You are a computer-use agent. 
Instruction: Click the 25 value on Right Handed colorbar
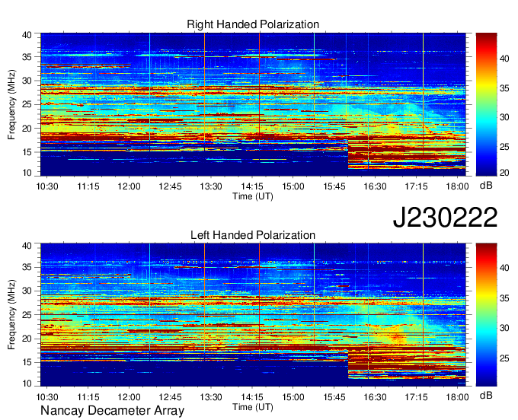pos(504,147)
